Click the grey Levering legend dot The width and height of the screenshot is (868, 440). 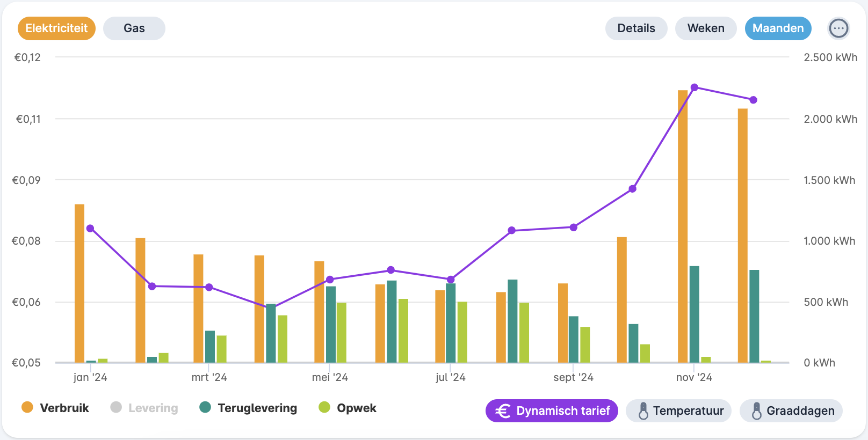(x=116, y=407)
